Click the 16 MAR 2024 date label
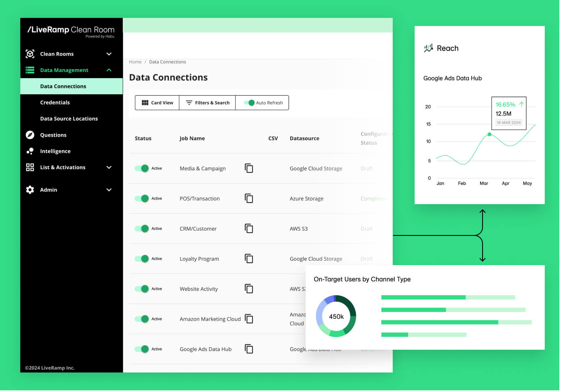Screen dimensions: 561x392 509,123
